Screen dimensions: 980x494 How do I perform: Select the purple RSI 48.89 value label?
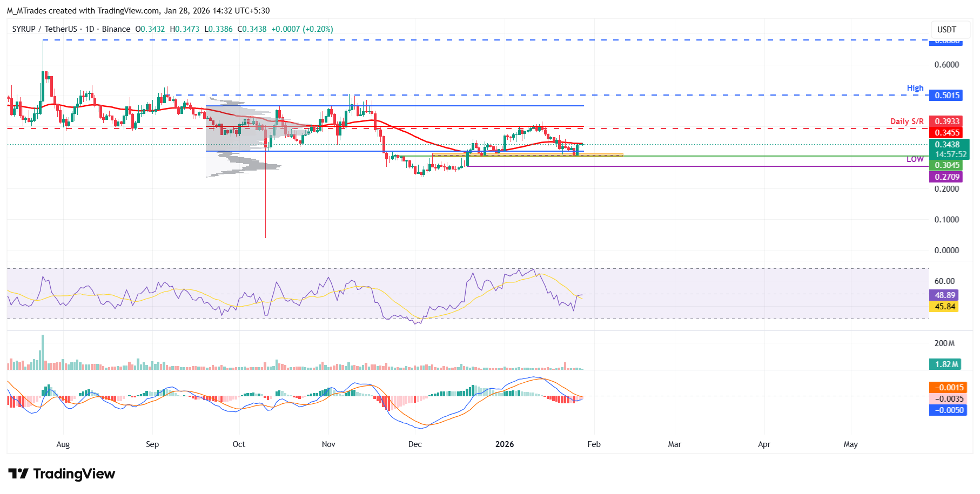click(x=945, y=295)
